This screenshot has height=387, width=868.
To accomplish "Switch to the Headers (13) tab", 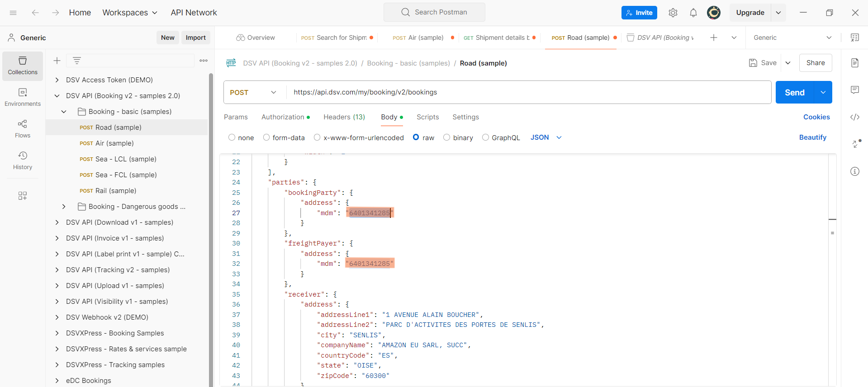I will (x=344, y=117).
